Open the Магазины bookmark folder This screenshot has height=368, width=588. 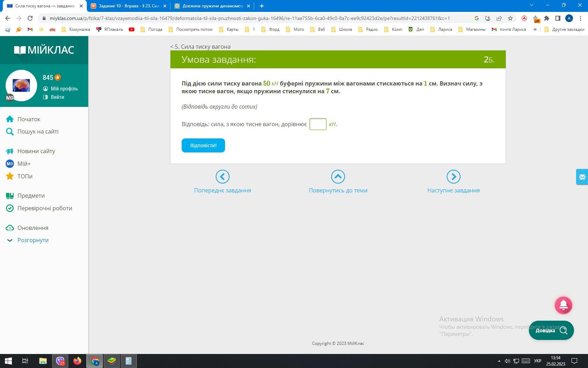(472, 29)
